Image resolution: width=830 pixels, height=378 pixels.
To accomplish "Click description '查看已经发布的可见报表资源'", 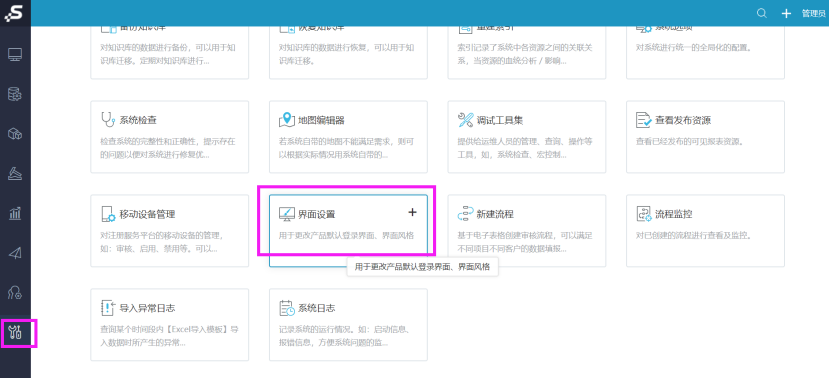I will (x=690, y=141).
